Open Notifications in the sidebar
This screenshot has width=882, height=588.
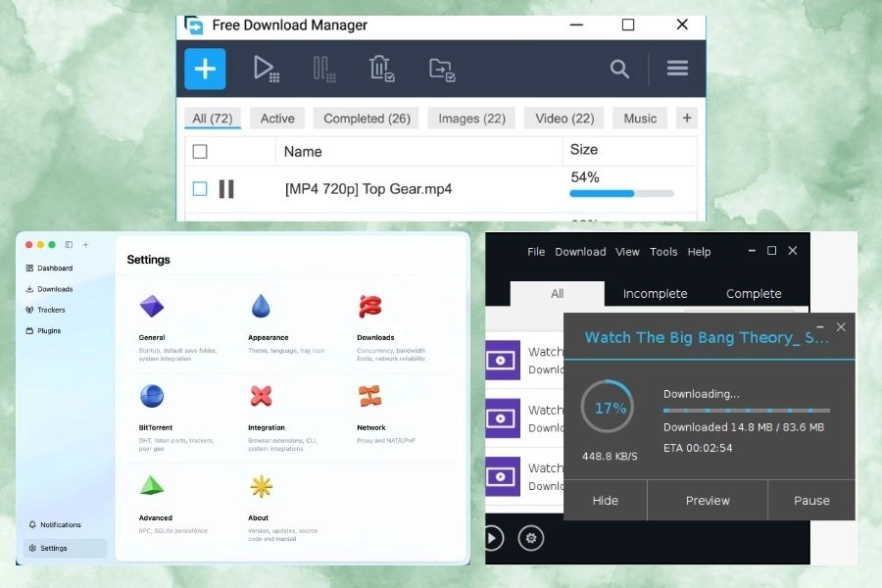point(55,524)
